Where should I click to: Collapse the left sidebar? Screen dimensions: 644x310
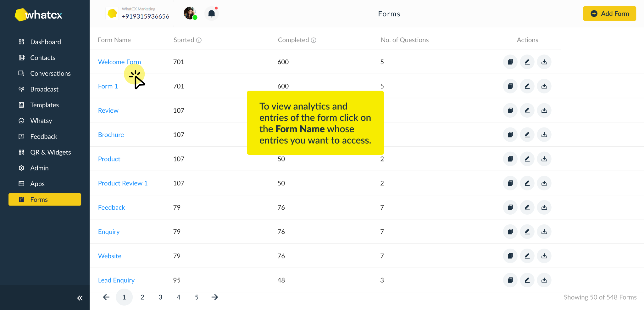point(80,297)
